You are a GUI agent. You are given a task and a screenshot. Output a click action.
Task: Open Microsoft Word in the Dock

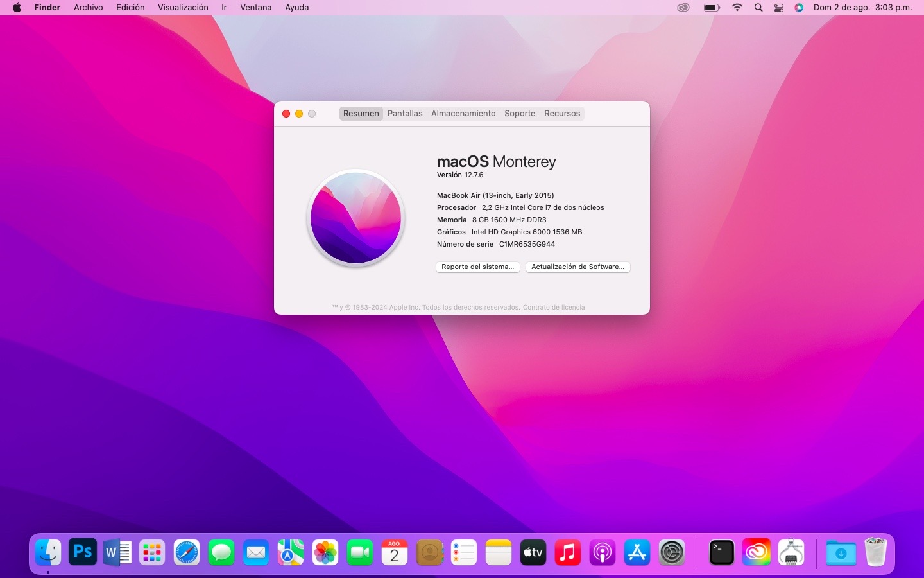tap(117, 552)
